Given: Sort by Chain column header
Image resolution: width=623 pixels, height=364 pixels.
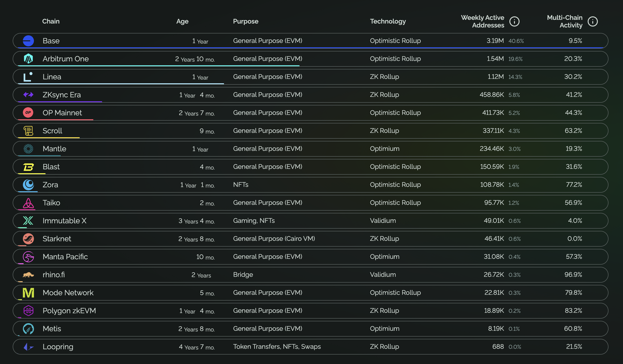Looking at the screenshot, I should (51, 21).
